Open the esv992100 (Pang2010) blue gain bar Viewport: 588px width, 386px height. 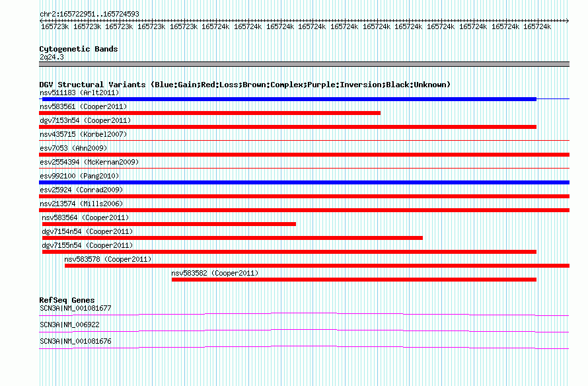click(304, 182)
